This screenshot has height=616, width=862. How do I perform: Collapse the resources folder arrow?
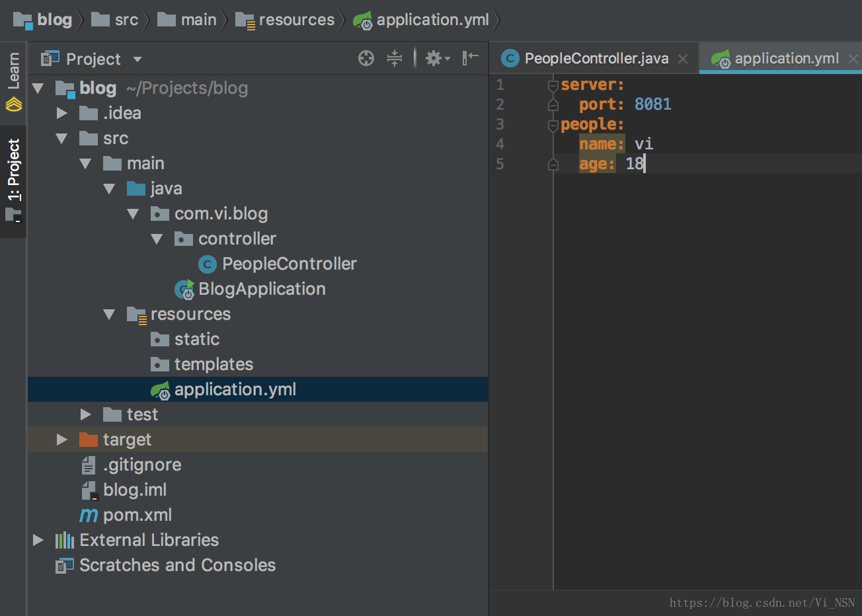(109, 315)
